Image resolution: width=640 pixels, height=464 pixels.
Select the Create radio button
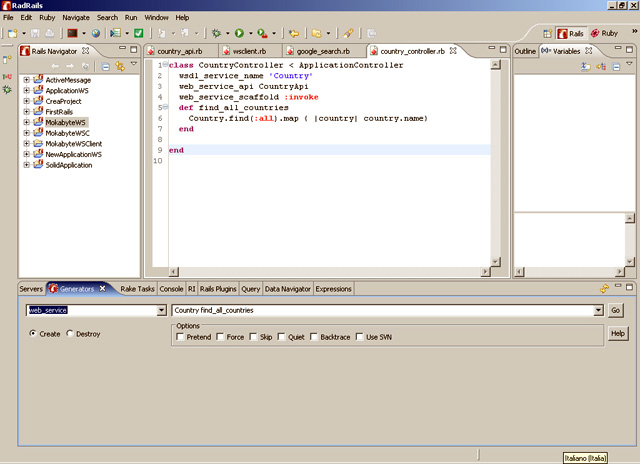point(33,333)
